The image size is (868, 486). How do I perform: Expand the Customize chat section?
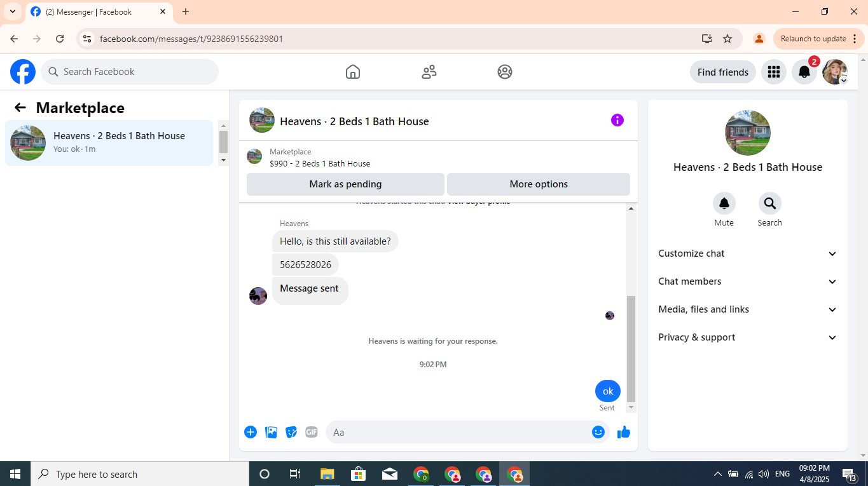point(747,253)
